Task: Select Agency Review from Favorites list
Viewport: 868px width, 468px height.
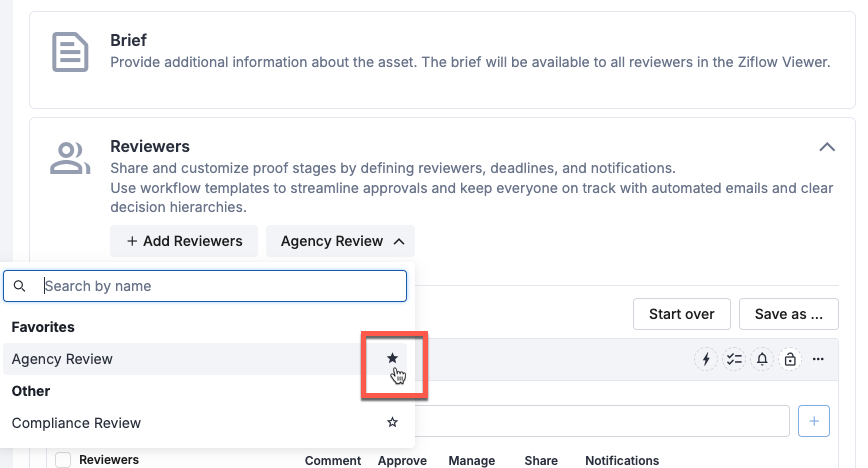Action: click(x=62, y=359)
